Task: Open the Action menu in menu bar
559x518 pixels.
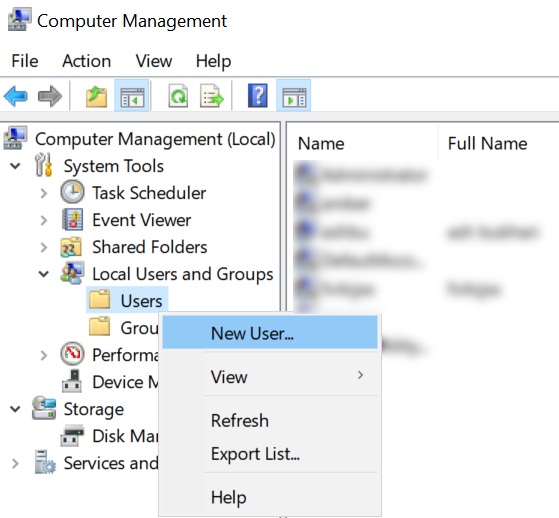Action: pos(87,61)
